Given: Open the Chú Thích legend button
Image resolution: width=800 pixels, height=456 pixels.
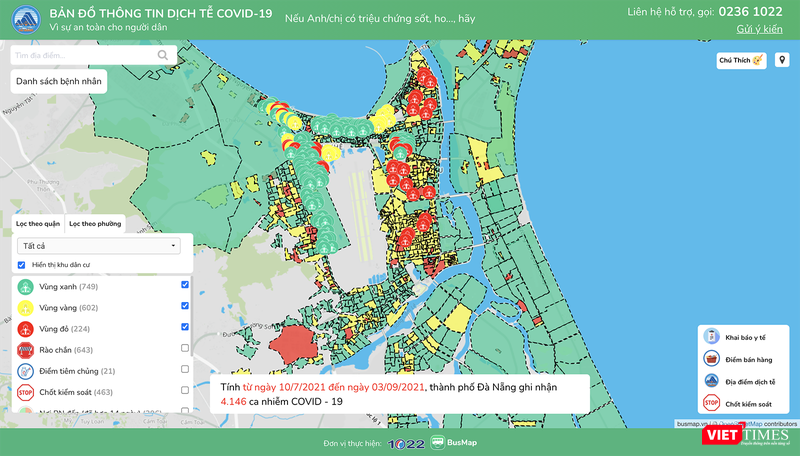Looking at the screenshot, I should (x=741, y=61).
